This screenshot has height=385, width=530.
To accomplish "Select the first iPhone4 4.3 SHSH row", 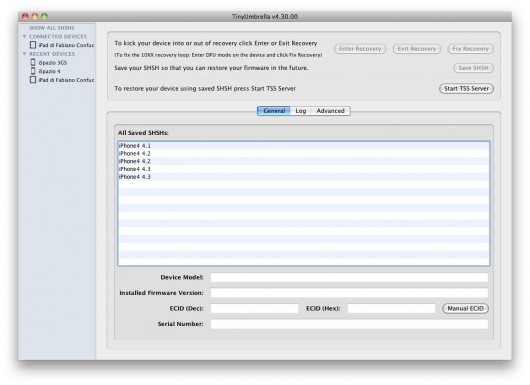I will (x=304, y=169).
